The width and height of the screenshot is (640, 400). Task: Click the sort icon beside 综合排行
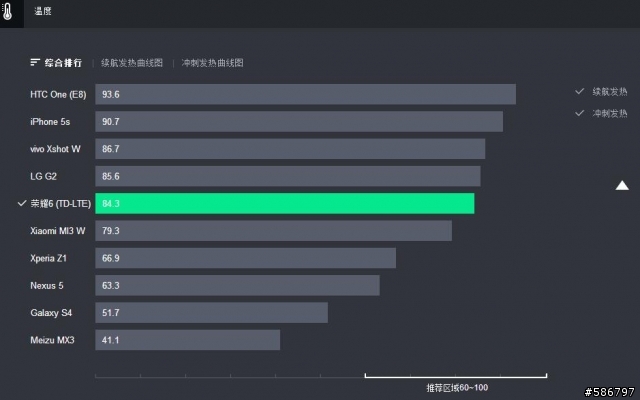[x=35, y=62]
